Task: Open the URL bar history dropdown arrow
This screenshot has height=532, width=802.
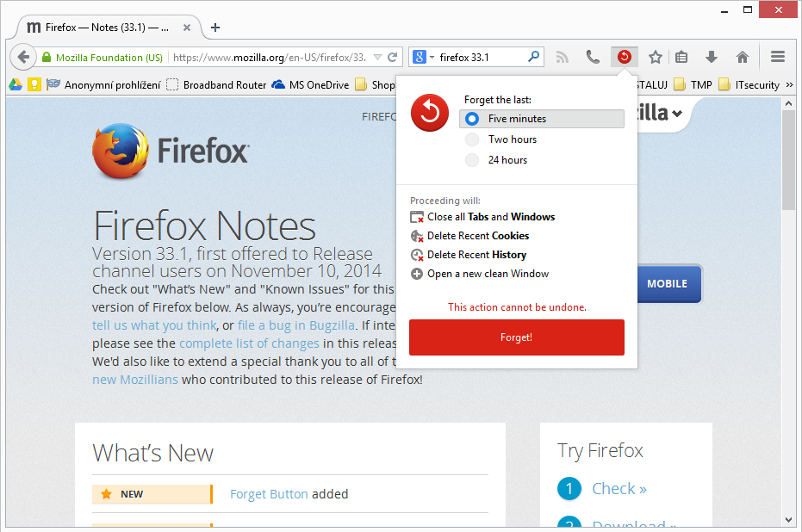Action: pos(377,57)
